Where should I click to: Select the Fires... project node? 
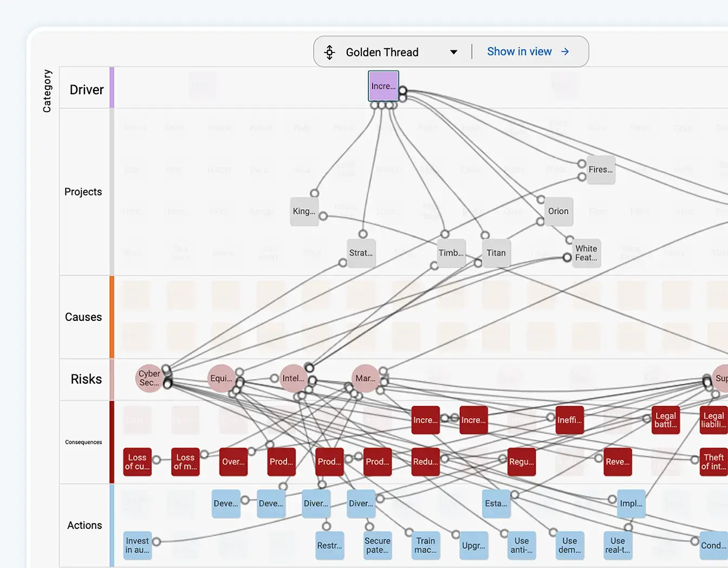click(601, 170)
